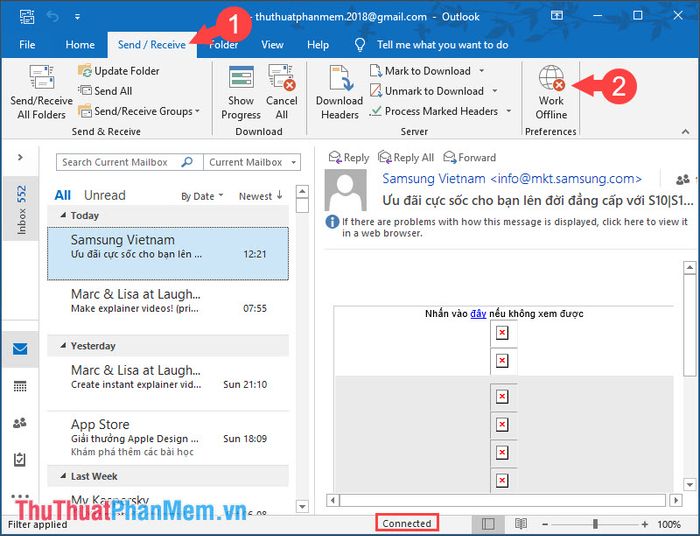Click Tell me what you want to do
Viewport: 700px width, 536px height.
point(442,45)
